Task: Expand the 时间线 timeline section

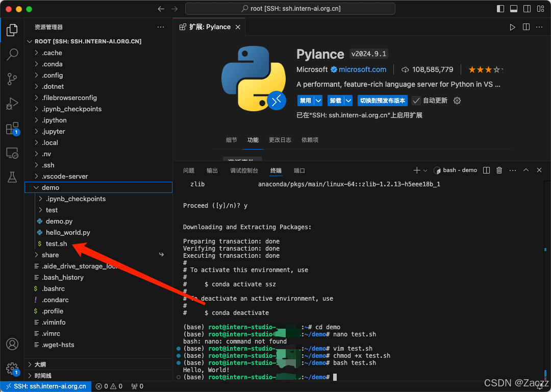Action: click(98, 376)
